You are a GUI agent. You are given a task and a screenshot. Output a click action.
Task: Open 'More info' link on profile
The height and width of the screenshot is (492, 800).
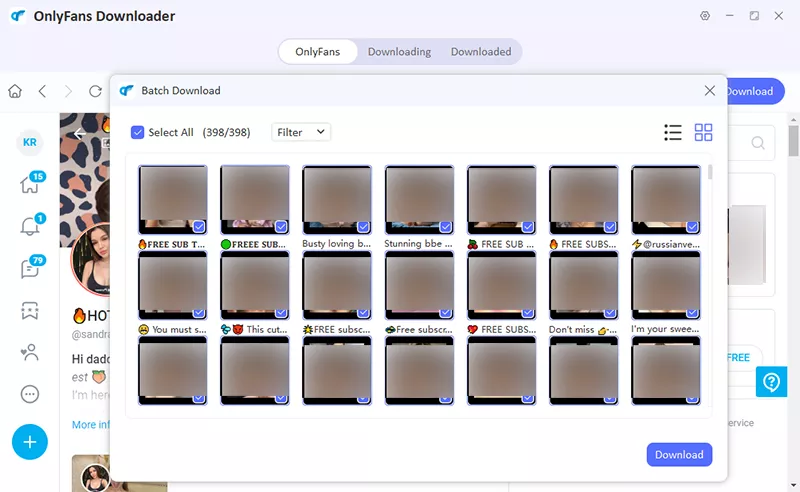click(x=91, y=425)
